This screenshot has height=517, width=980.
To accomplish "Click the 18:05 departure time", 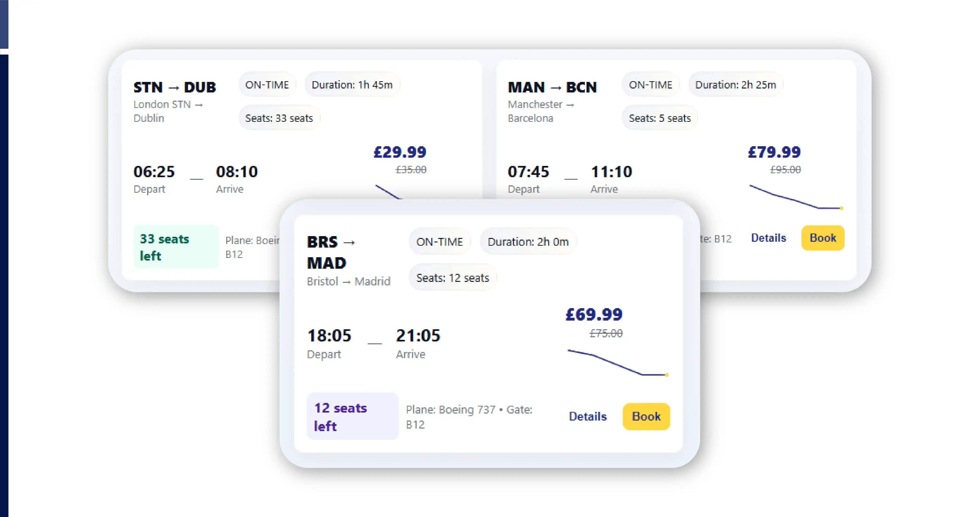I will [x=329, y=336].
